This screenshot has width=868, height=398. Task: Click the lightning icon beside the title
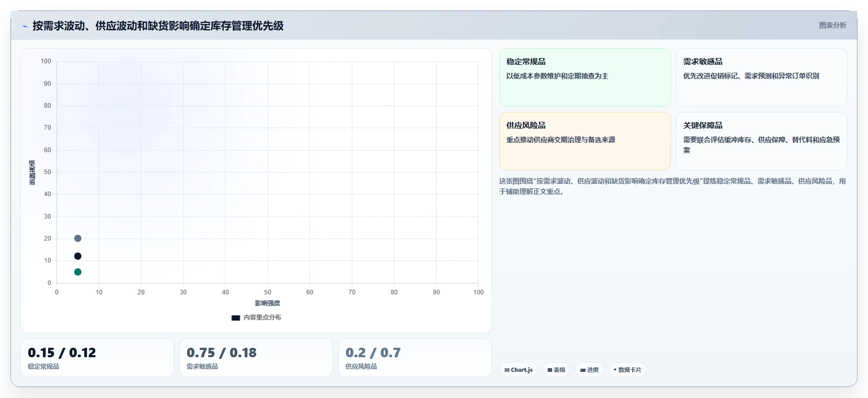pos(25,26)
